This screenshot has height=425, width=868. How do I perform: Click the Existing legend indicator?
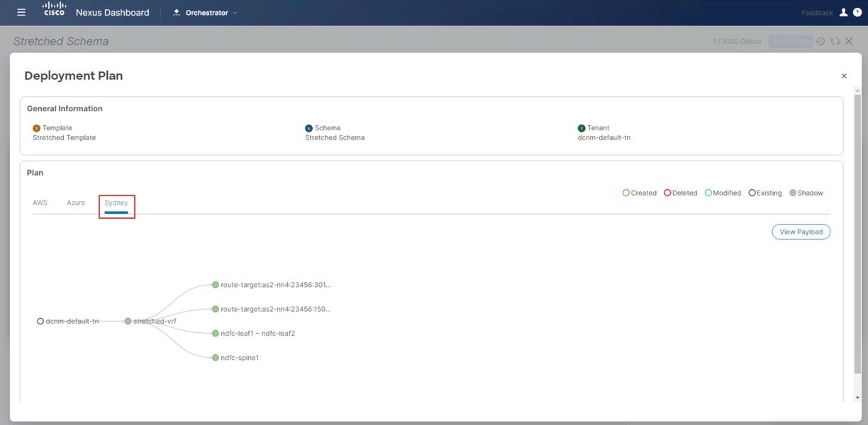click(752, 193)
